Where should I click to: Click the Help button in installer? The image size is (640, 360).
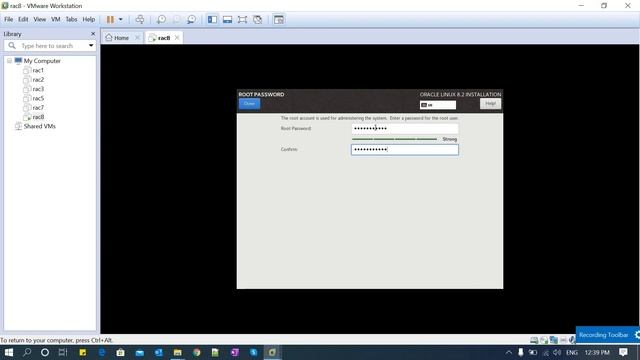pyautogui.click(x=490, y=104)
